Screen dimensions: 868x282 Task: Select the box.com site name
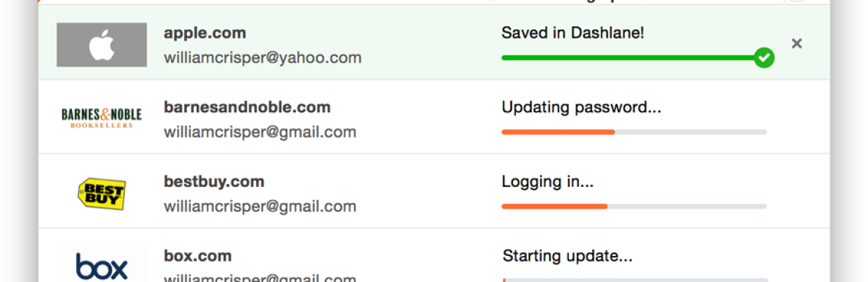(198, 255)
